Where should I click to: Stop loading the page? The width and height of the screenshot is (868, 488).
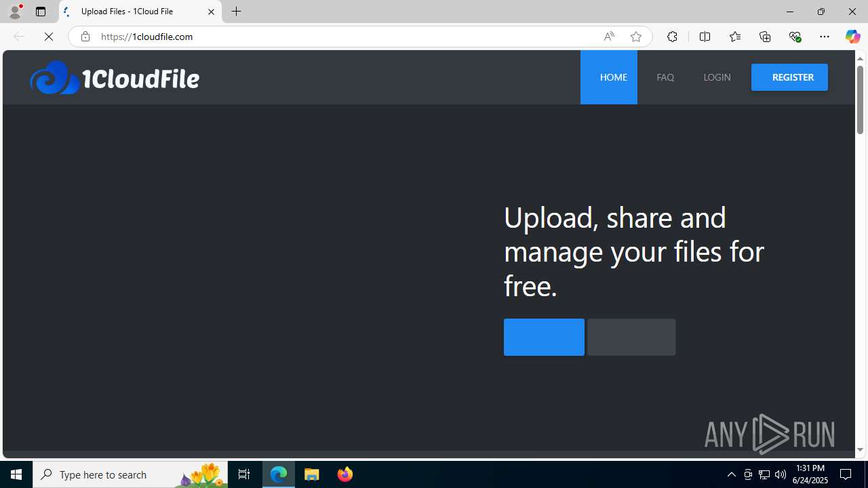point(49,37)
